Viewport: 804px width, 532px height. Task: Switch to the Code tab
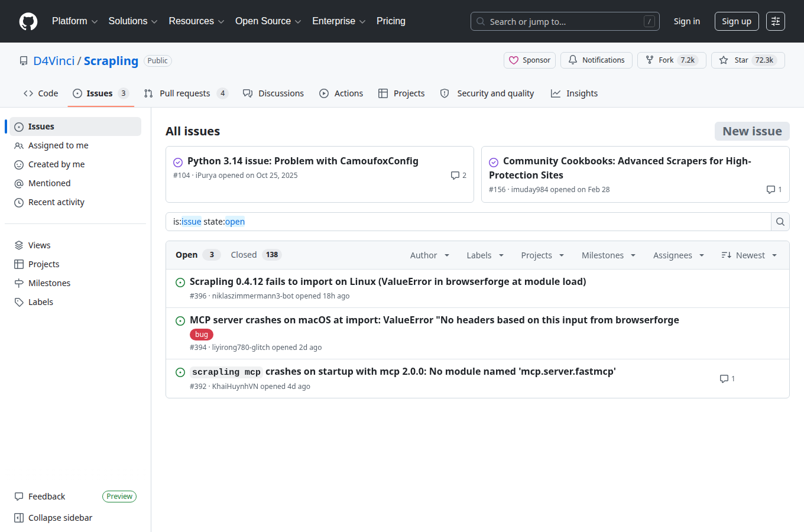[41, 93]
